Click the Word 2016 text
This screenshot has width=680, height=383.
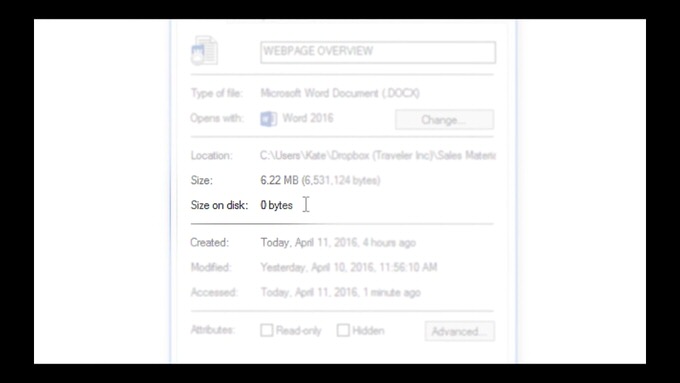(x=308, y=118)
